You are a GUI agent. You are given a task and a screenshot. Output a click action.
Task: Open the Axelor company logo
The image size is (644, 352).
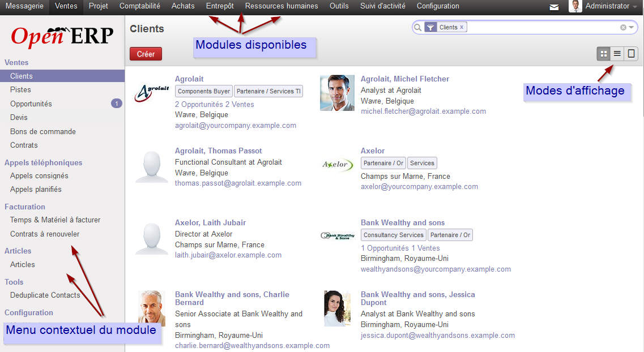337,165
